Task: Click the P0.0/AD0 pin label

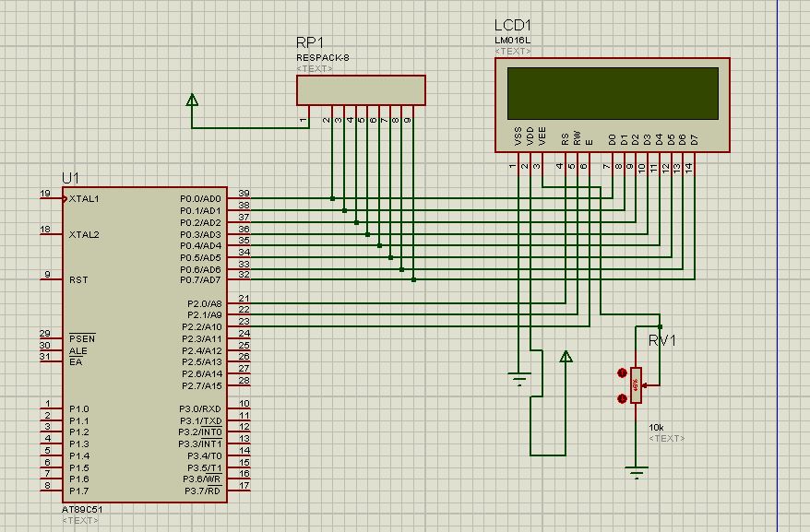Action: point(200,199)
